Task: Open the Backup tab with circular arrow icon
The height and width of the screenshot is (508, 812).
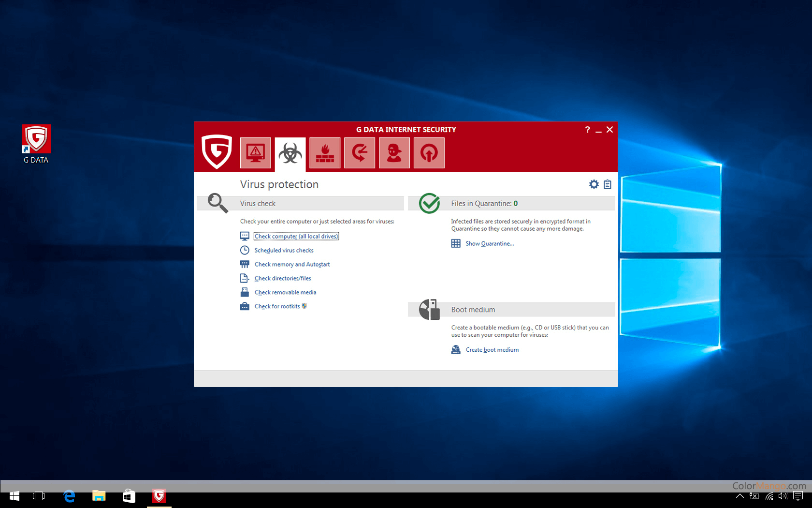Action: coord(360,153)
